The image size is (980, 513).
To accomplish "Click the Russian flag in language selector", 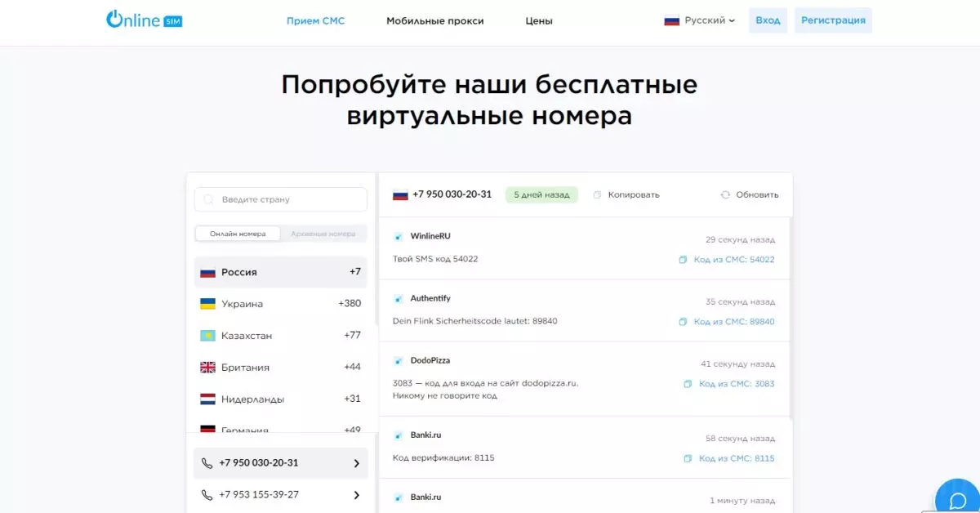I will tap(671, 20).
